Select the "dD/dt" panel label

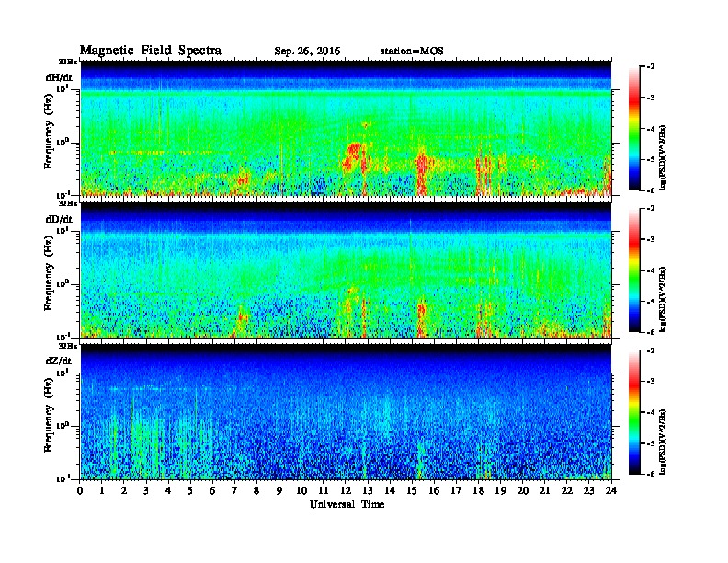59,219
